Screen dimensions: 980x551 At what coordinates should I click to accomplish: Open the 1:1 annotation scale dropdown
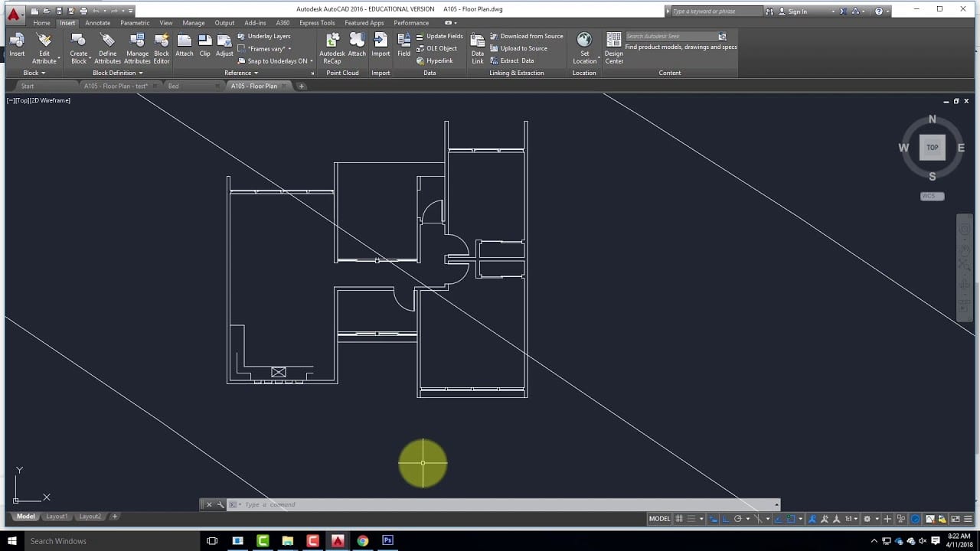pos(851,519)
